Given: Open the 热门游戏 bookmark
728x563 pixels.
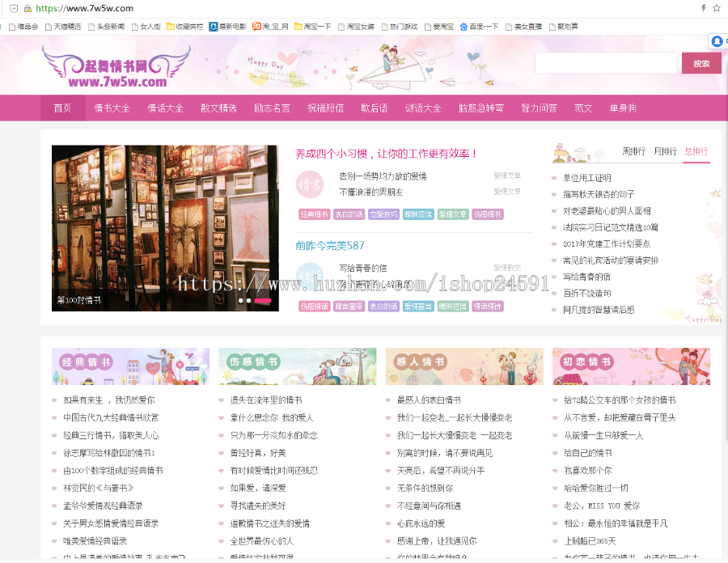Looking at the screenshot, I should (x=400, y=27).
